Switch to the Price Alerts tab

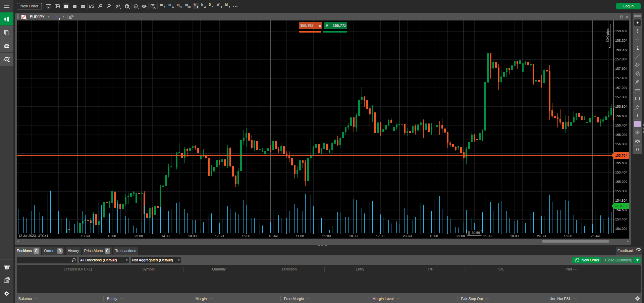point(97,251)
